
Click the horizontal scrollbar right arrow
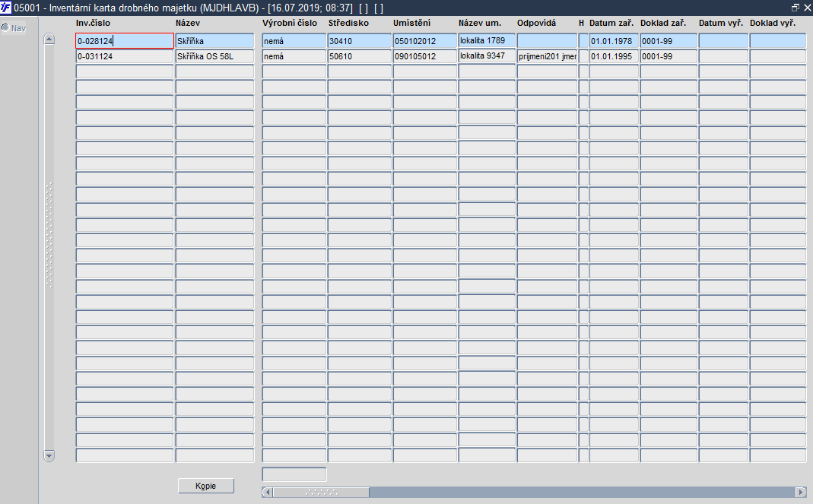point(801,492)
